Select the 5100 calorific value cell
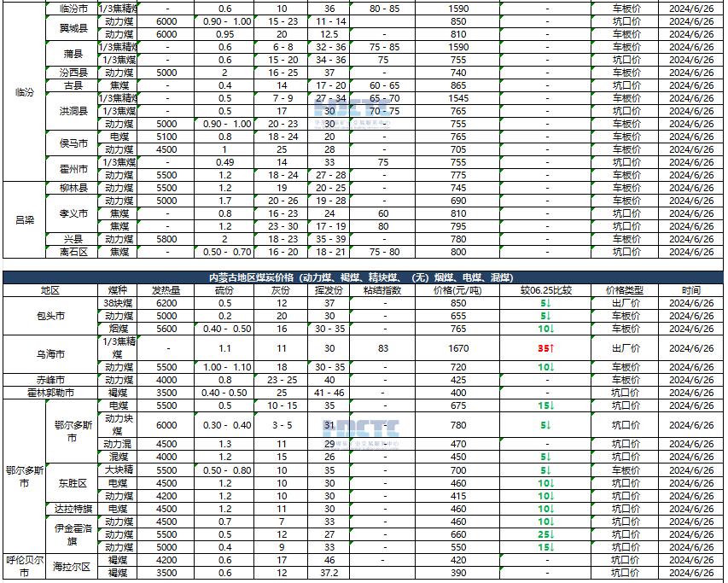 [x=166, y=137]
